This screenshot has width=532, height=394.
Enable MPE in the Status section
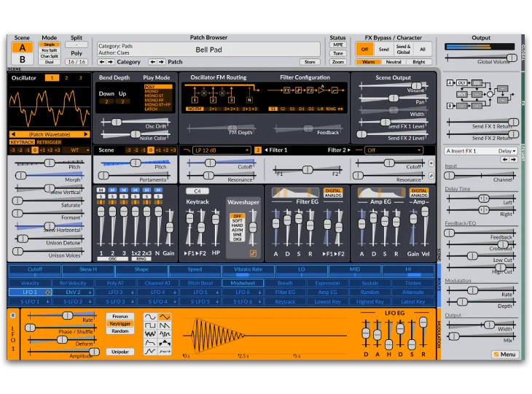point(338,45)
